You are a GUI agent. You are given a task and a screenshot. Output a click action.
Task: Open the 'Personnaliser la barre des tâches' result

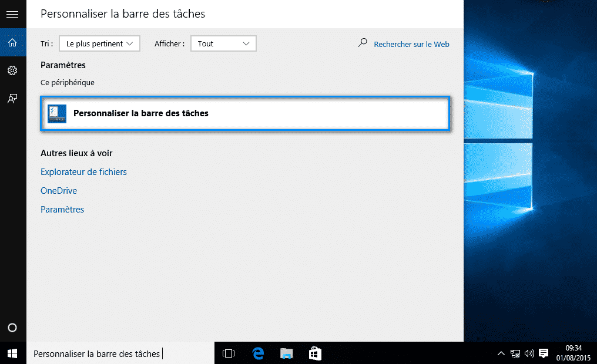click(x=245, y=113)
